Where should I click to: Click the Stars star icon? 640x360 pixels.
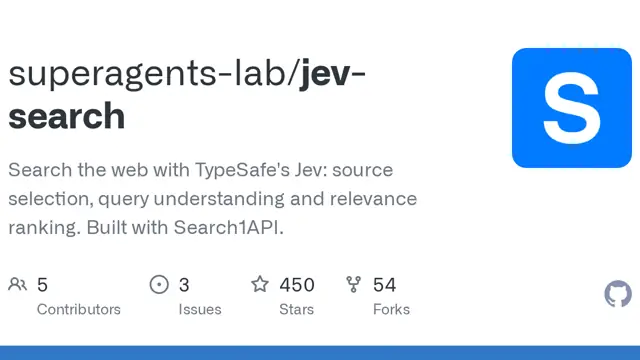click(x=260, y=284)
